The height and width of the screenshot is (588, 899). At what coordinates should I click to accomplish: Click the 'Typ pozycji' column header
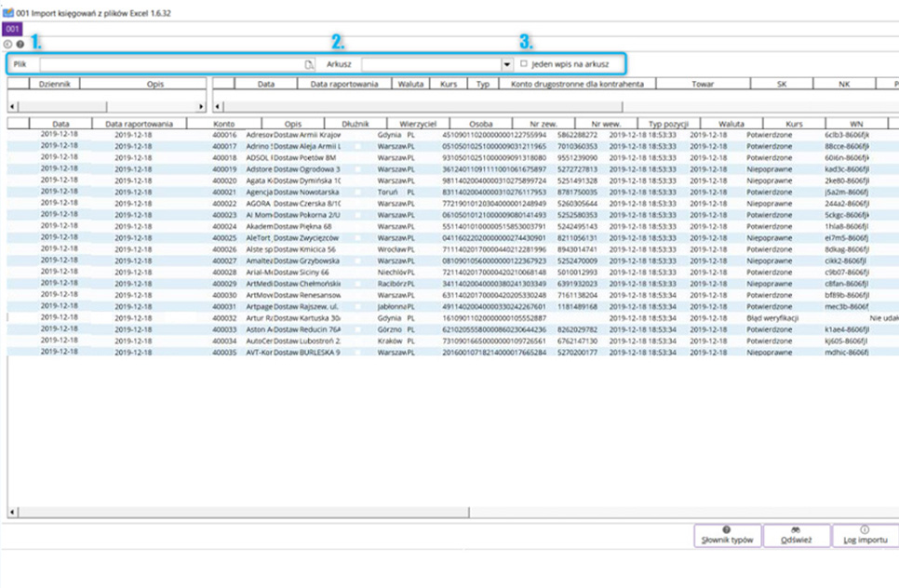tap(666, 123)
